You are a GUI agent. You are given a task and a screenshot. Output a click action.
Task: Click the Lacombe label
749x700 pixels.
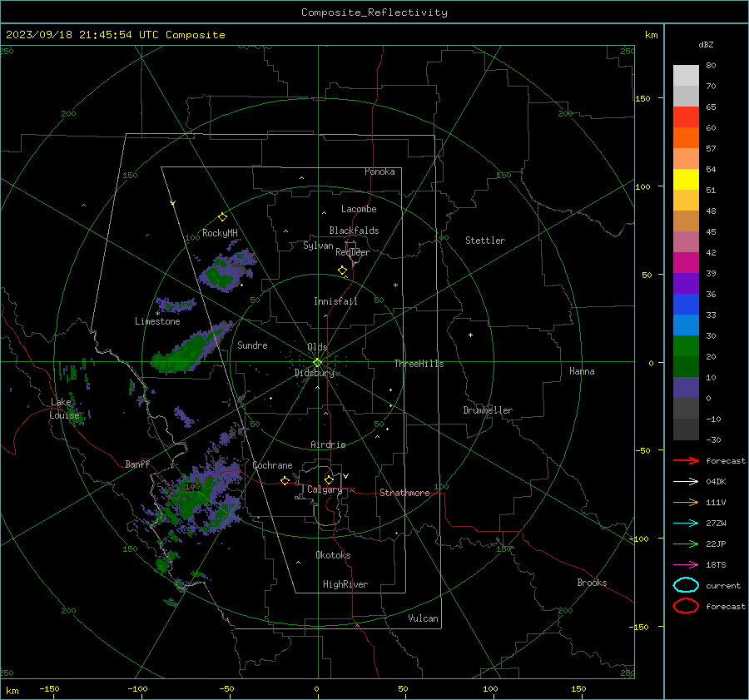(359, 209)
